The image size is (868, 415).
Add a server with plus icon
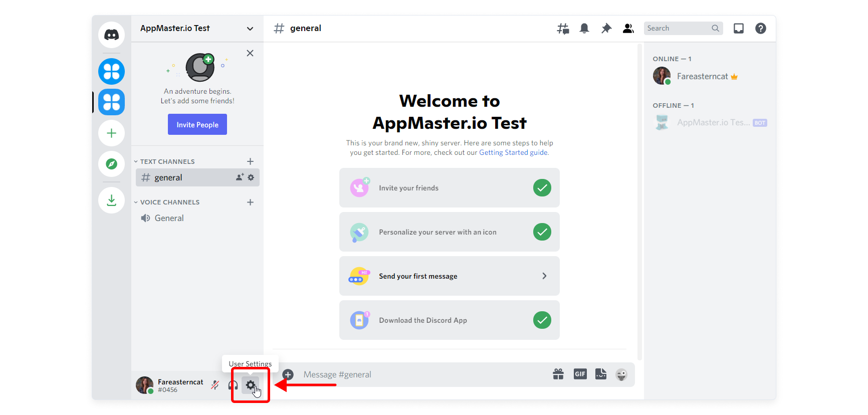(x=111, y=133)
